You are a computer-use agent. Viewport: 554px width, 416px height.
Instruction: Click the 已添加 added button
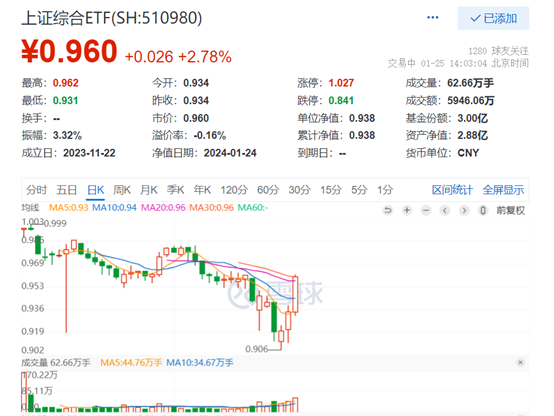pyautogui.click(x=493, y=18)
